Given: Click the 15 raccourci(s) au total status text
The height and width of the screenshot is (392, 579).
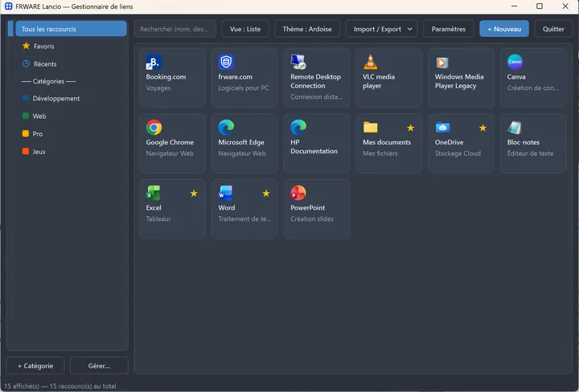Looking at the screenshot, I should coord(83,386).
